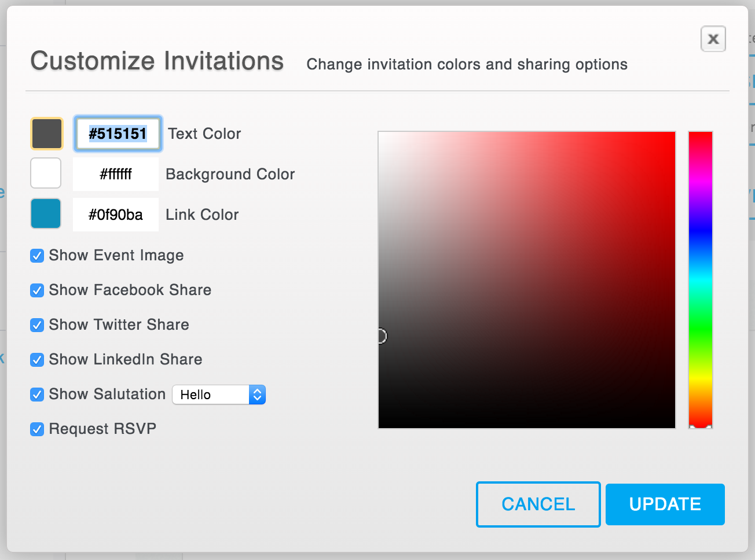Click the Customize Invitations heading
This screenshot has width=755, height=560.
tap(157, 61)
